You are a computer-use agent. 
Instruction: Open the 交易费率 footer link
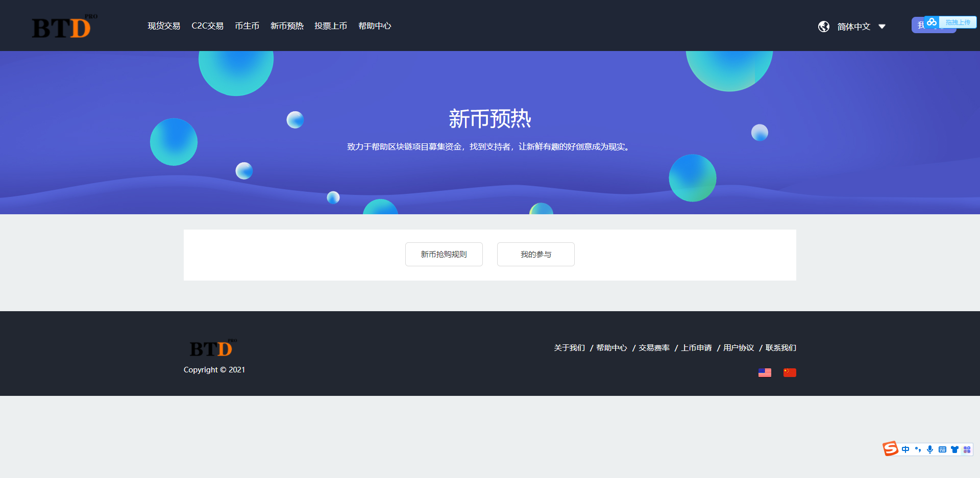point(654,348)
